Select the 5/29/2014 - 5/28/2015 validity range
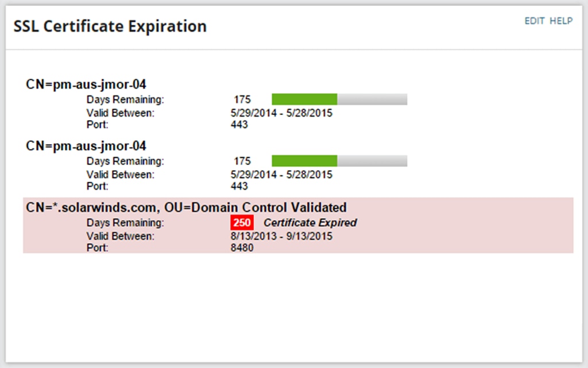 280,113
